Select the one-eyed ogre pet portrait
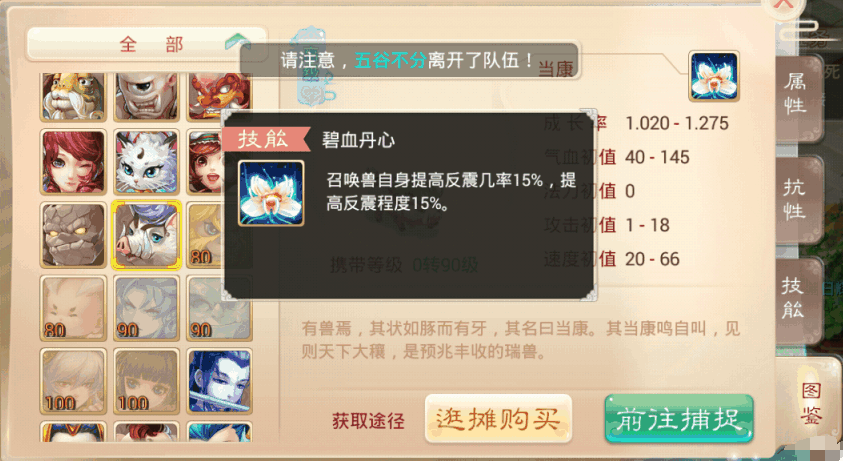Image resolution: width=843 pixels, height=461 pixels. pyautogui.click(x=146, y=97)
